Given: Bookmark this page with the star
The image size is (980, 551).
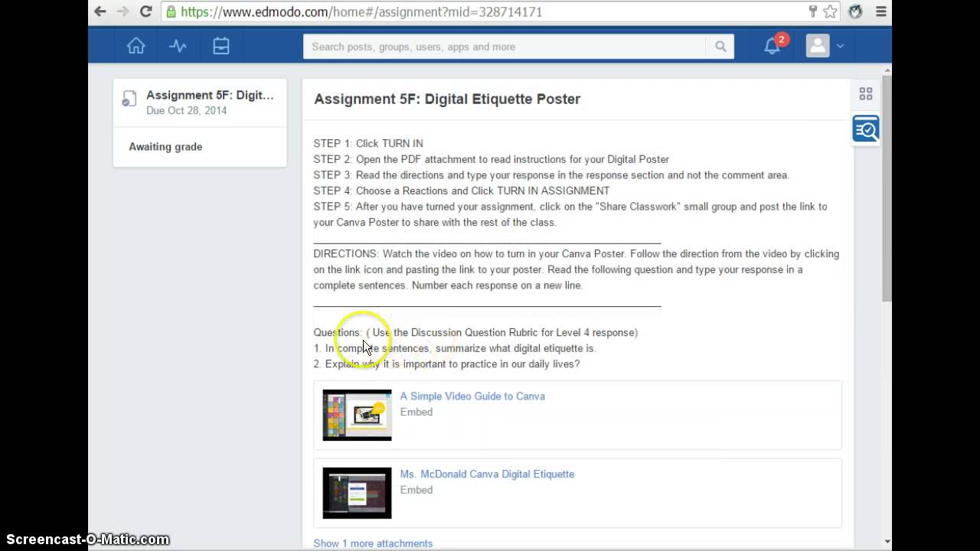Looking at the screenshot, I should point(830,11).
